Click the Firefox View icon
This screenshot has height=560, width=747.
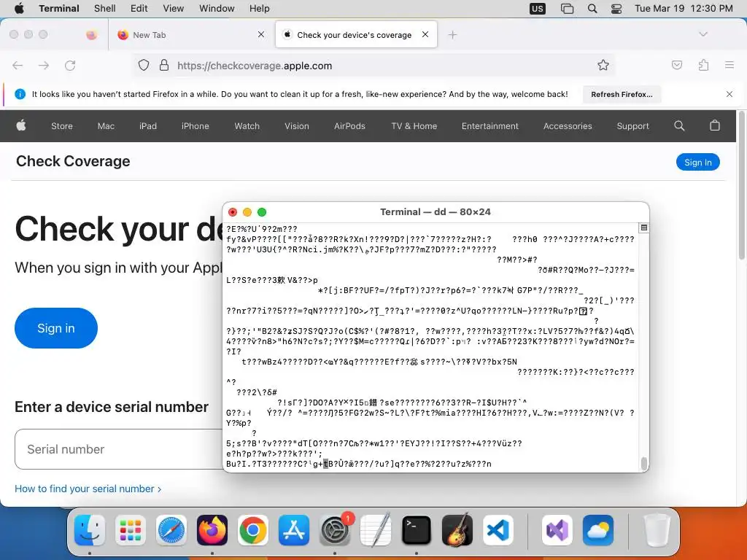[x=91, y=34]
